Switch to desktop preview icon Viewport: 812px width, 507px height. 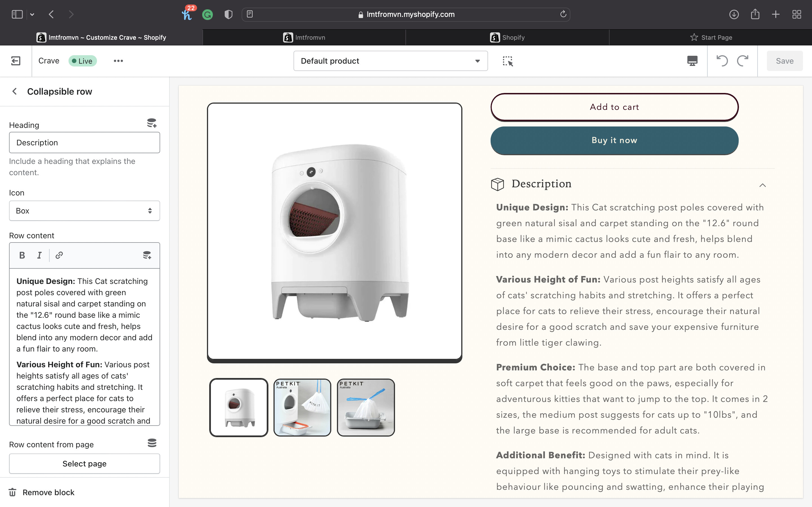pos(692,61)
